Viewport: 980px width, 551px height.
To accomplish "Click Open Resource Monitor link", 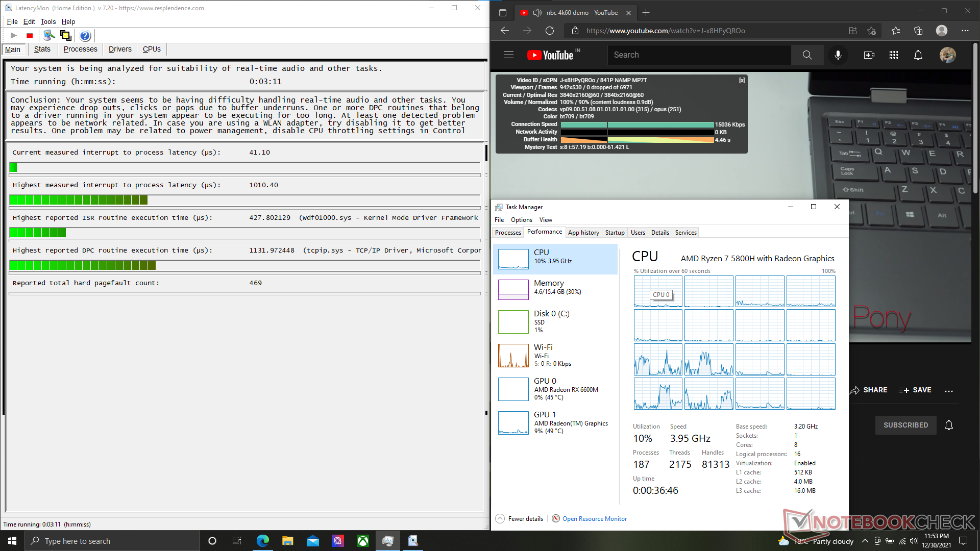I will pyautogui.click(x=594, y=519).
